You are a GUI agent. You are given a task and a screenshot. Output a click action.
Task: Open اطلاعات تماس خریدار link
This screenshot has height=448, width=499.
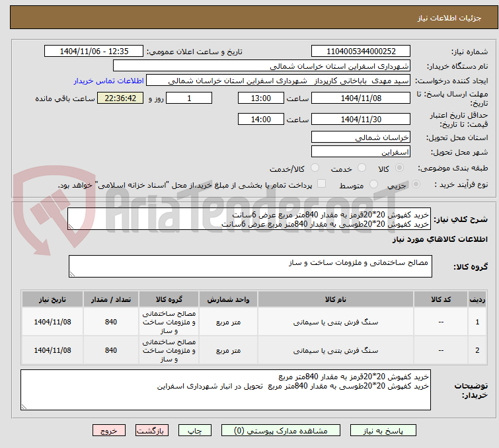[x=109, y=81]
